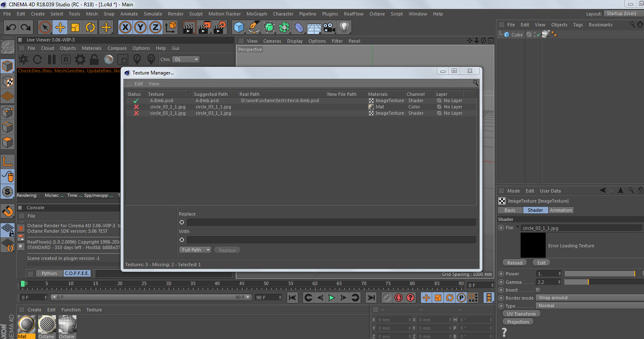This screenshot has height=339, width=644.
Task: Toggle the No Layer checkbox for A-8mb.psd row
Action: (x=439, y=100)
